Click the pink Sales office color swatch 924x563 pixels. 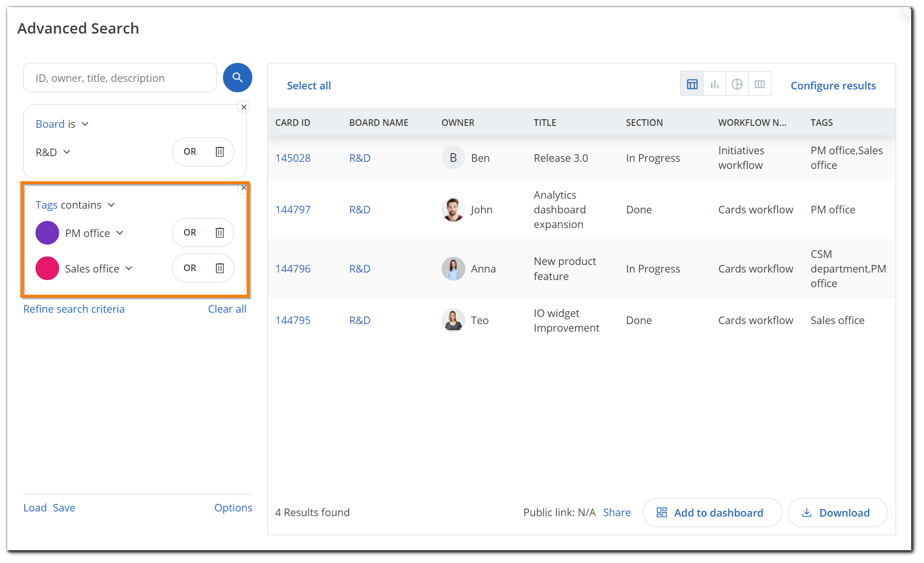click(x=47, y=268)
